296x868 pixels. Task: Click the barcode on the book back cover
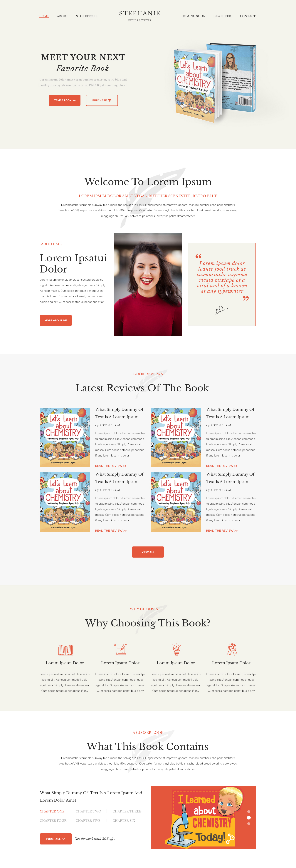245,101
